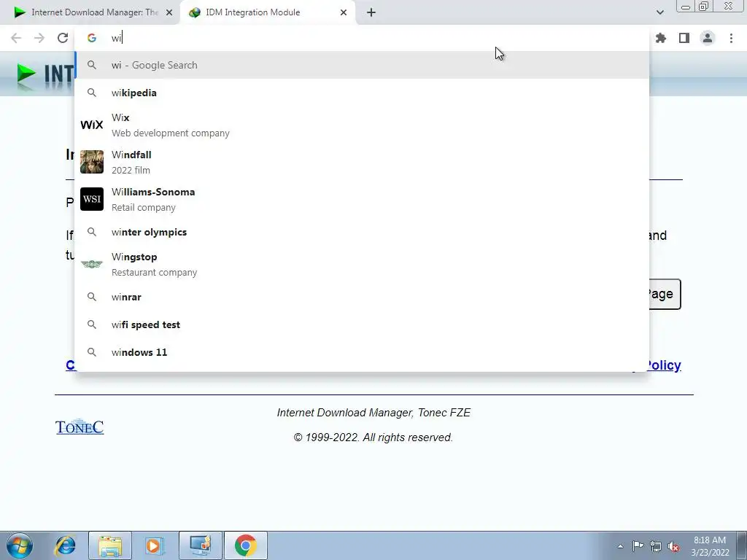Viewport: 747px width, 560px height.
Task: Pick the Wingstop restaurant company suggestion
Action: (x=362, y=264)
